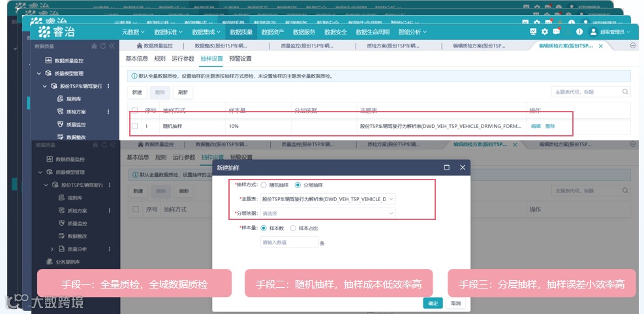This screenshot has width=644, height=314.
Task: Click 数据质量监控 sidebar icon in window with 10% row
Action: [48, 61]
